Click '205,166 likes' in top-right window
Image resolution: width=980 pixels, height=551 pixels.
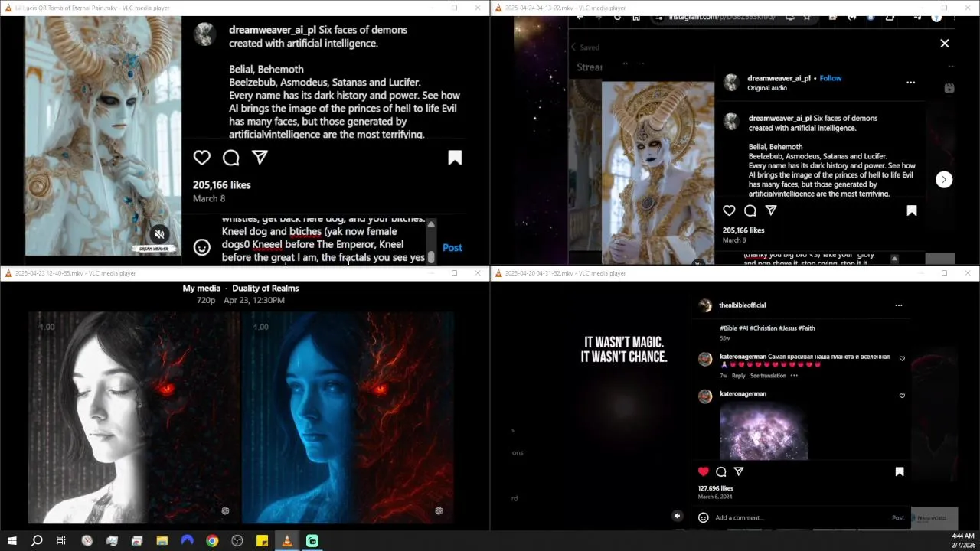tap(743, 230)
